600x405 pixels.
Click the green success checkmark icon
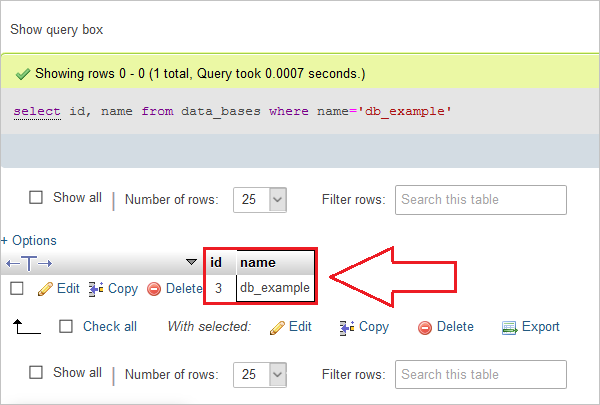23,74
